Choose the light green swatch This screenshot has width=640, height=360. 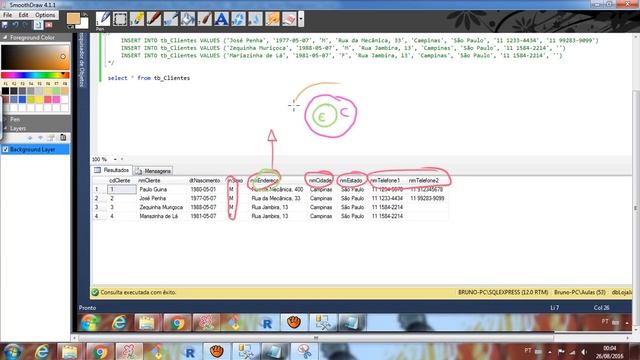click(x=56, y=91)
